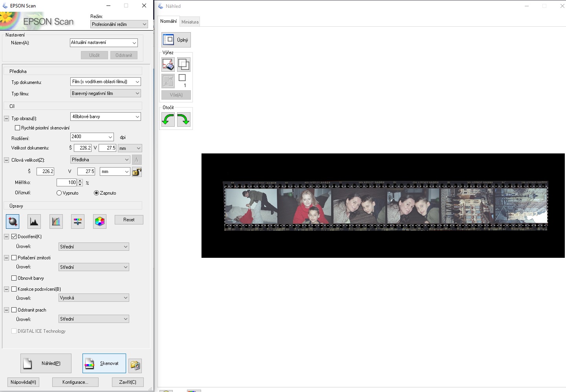Open the Režim mode dropdown
Image resolution: width=566 pixels, height=392 pixels.
point(119,24)
